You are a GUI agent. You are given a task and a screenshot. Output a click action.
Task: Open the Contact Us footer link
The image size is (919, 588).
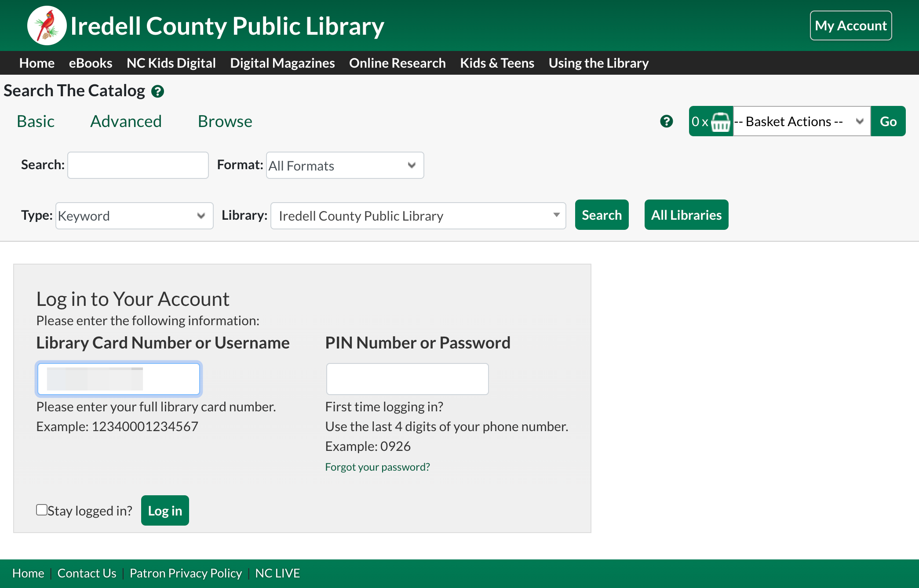[x=87, y=573]
